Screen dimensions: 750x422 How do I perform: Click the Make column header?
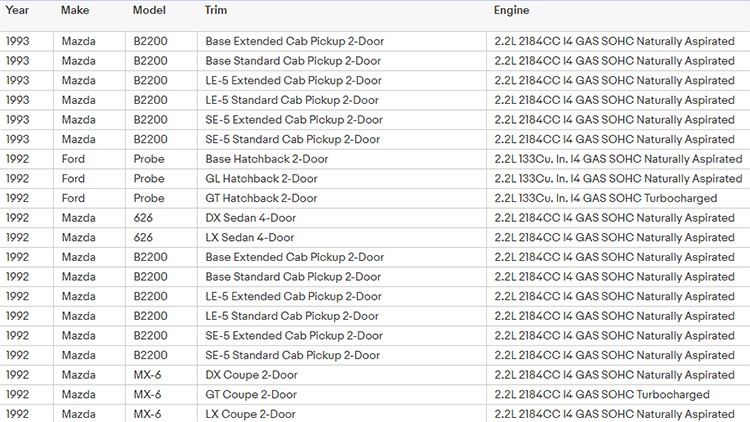point(75,10)
